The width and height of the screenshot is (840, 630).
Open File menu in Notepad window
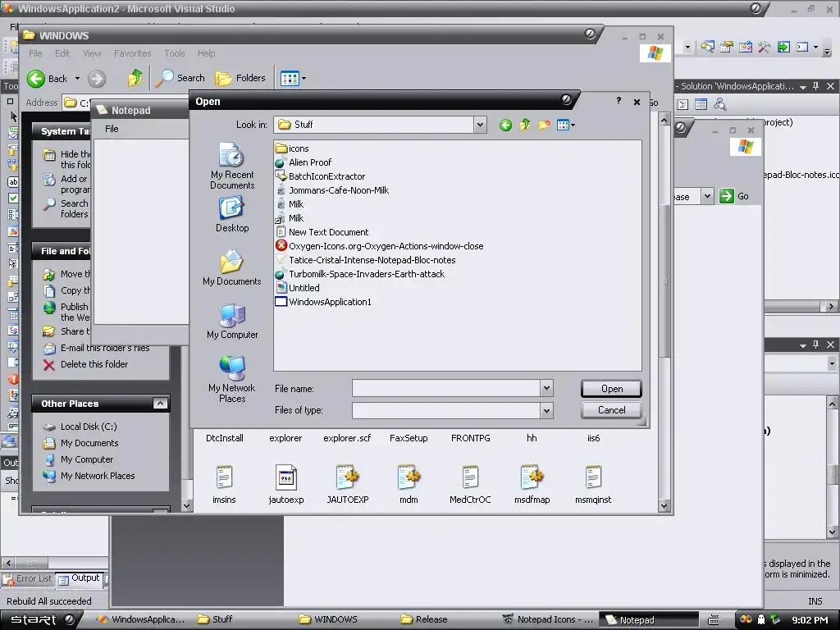click(x=112, y=129)
